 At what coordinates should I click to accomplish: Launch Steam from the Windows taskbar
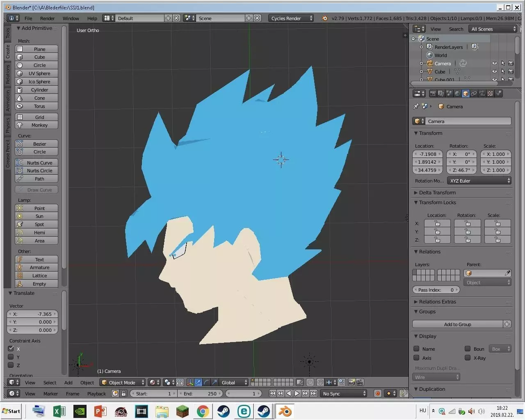coord(224,411)
